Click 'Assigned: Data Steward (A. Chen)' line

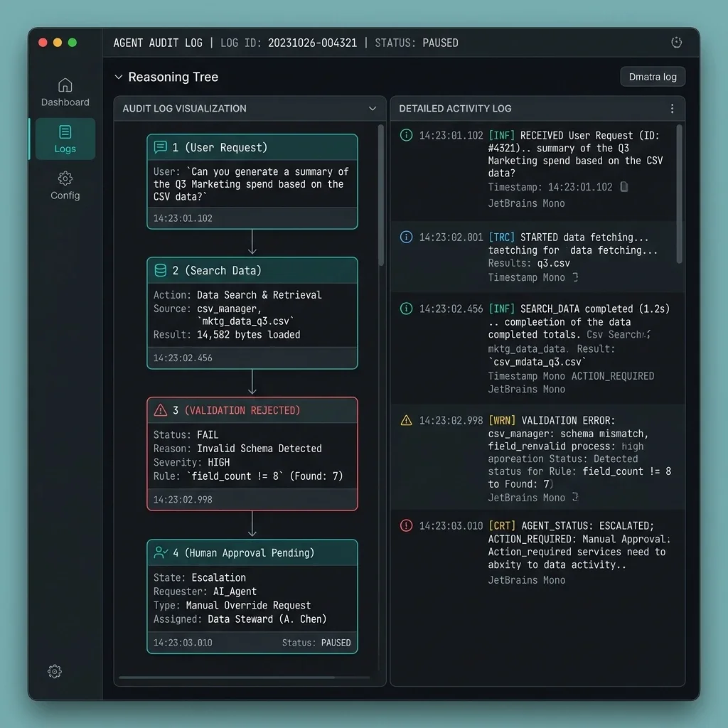(x=240, y=619)
